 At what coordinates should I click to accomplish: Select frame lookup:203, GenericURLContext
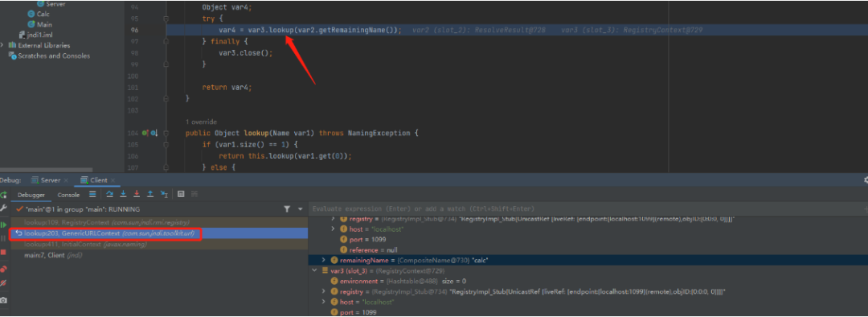159,233
